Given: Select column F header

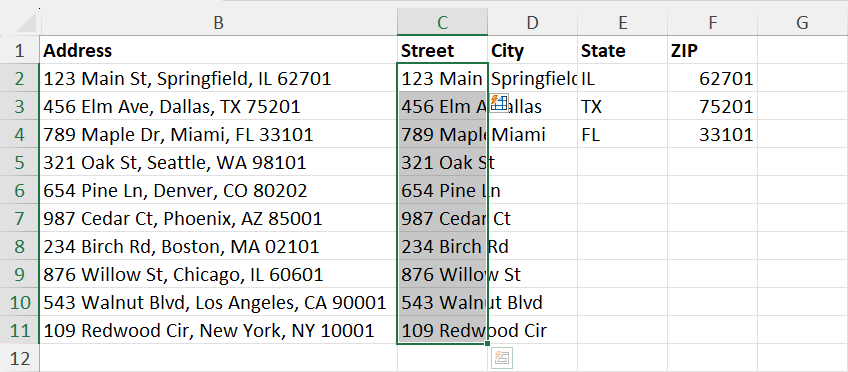Looking at the screenshot, I should [x=712, y=22].
